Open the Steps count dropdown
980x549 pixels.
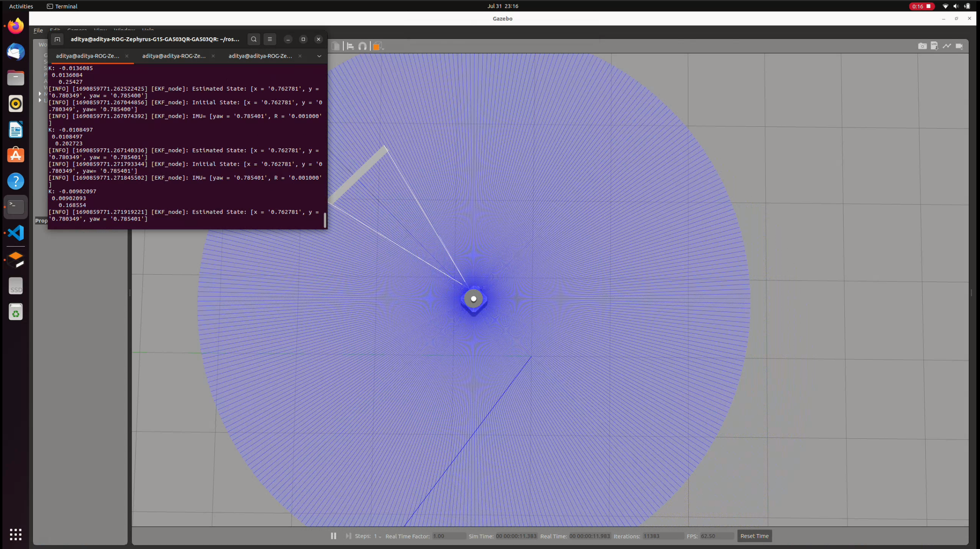pos(377,536)
